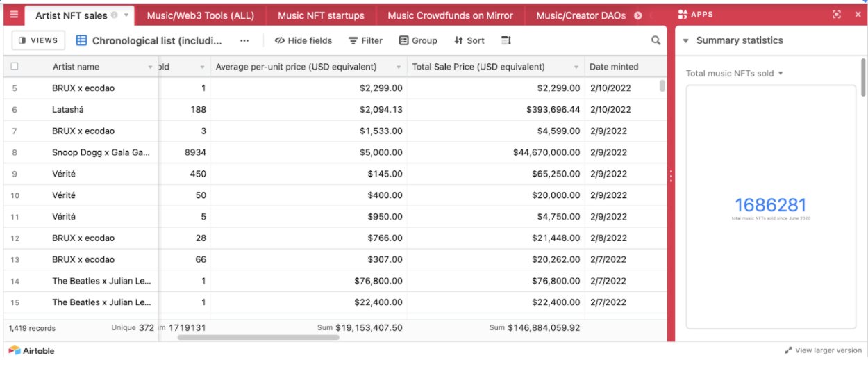Show more tables with the arrow circle icon
Screen dimensions: 868x367
point(638,15)
